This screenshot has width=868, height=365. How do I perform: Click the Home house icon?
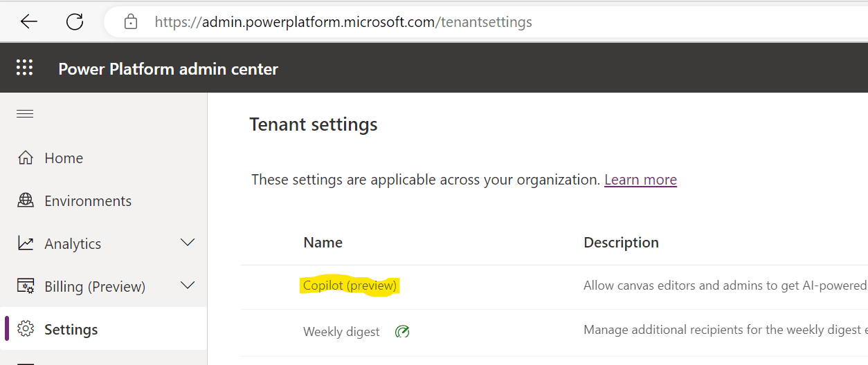[26, 158]
